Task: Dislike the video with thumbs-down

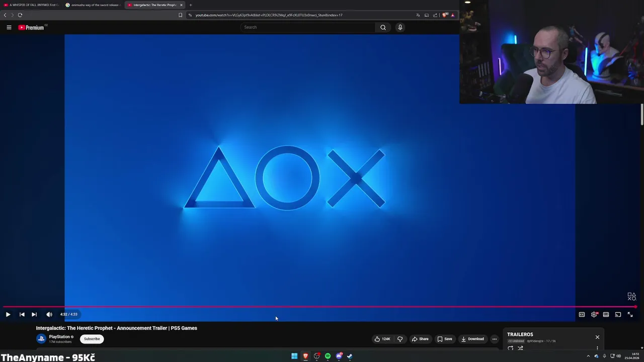Action: point(400,339)
